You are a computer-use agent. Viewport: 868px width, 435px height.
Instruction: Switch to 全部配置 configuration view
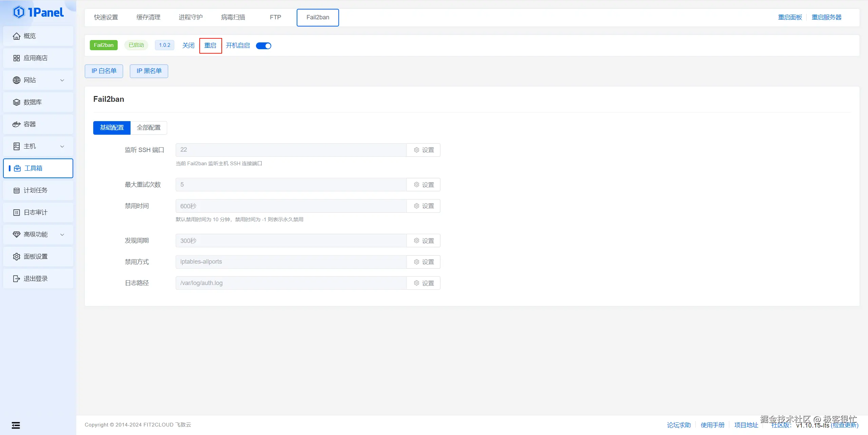149,128
